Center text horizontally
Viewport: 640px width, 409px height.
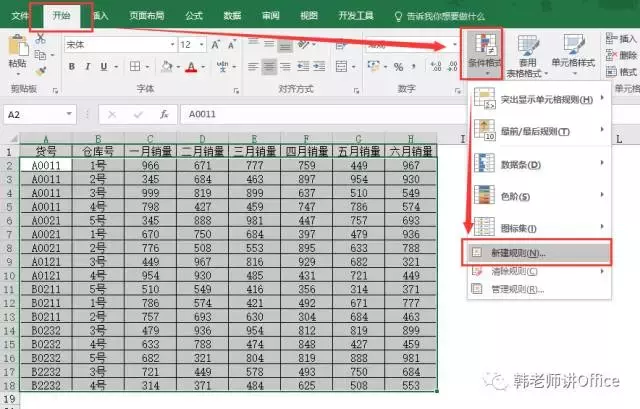coord(269,66)
